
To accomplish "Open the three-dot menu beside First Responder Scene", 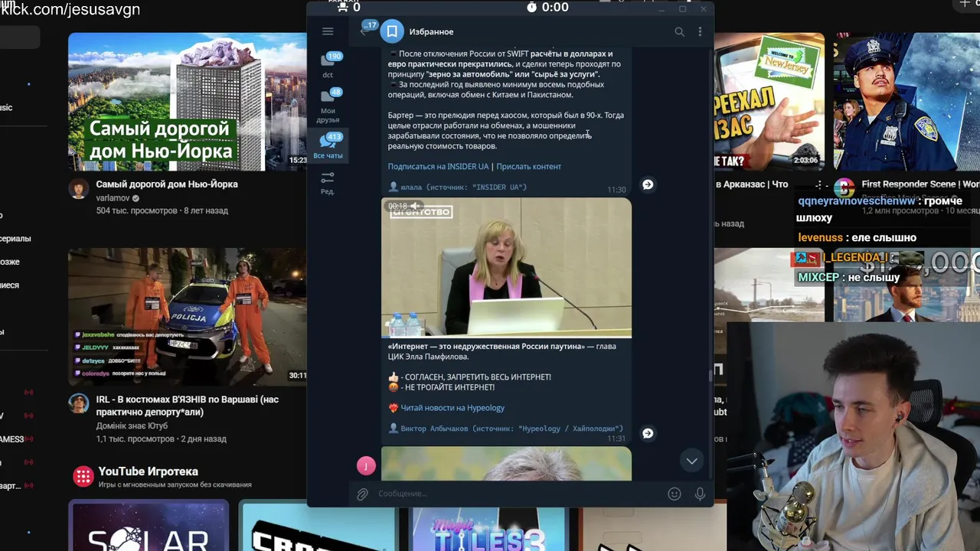I will point(818,185).
